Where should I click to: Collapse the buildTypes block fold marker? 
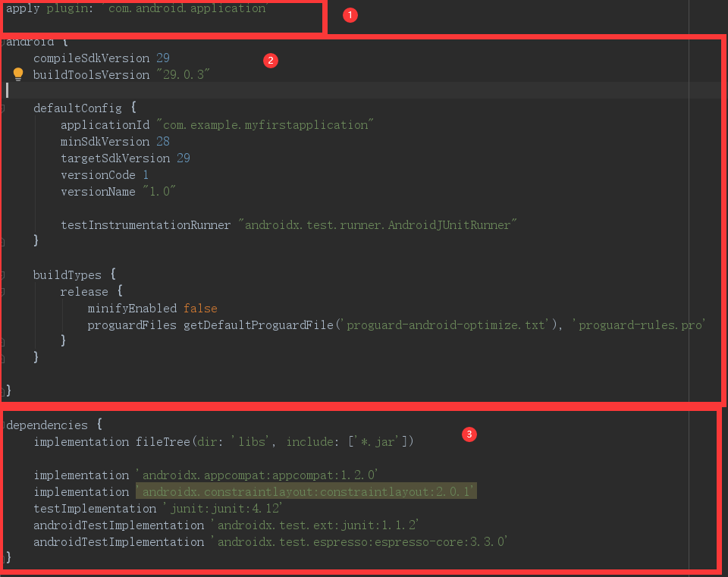tap(2, 275)
